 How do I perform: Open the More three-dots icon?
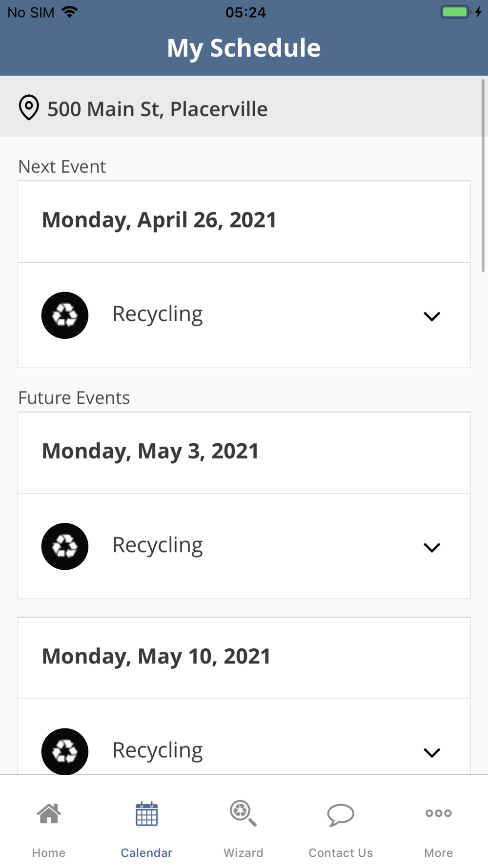click(x=438, y=813)
